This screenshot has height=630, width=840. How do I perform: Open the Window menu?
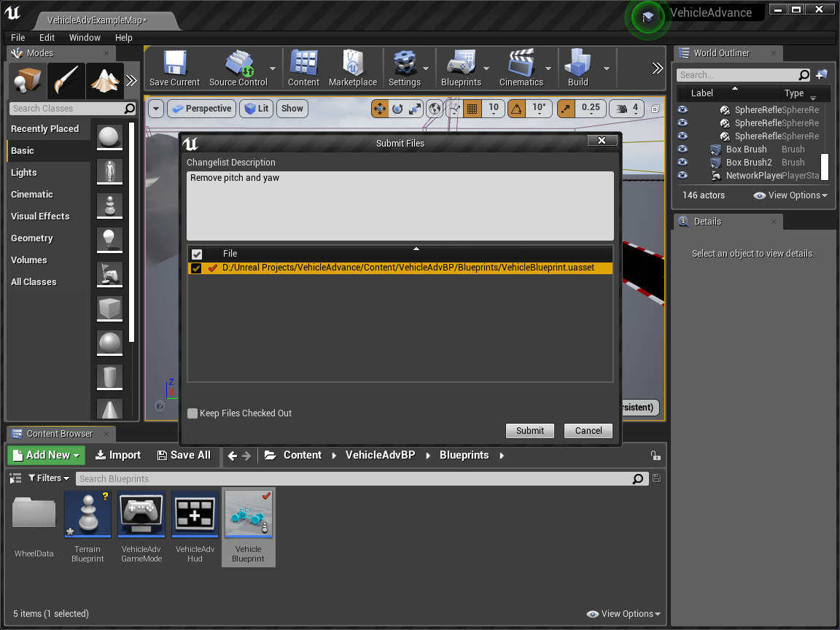pyautogui.click(x=85, y=37)
